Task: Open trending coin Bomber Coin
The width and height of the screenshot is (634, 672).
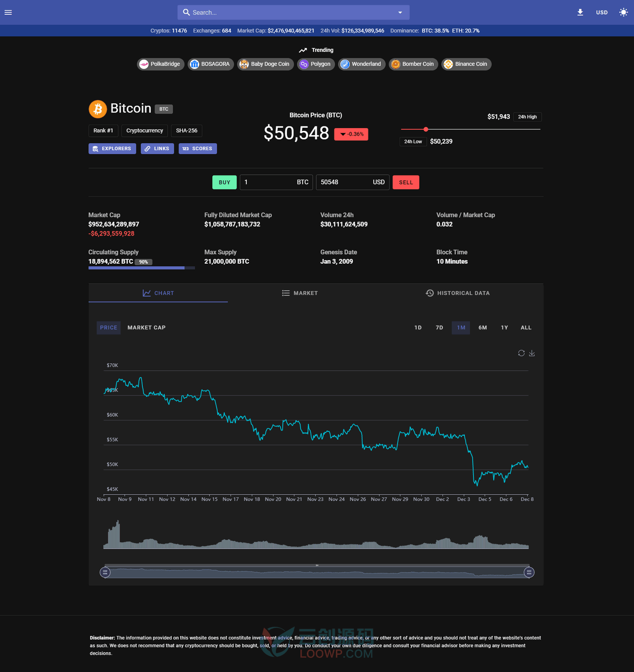Action: click(x=413, y=64)
